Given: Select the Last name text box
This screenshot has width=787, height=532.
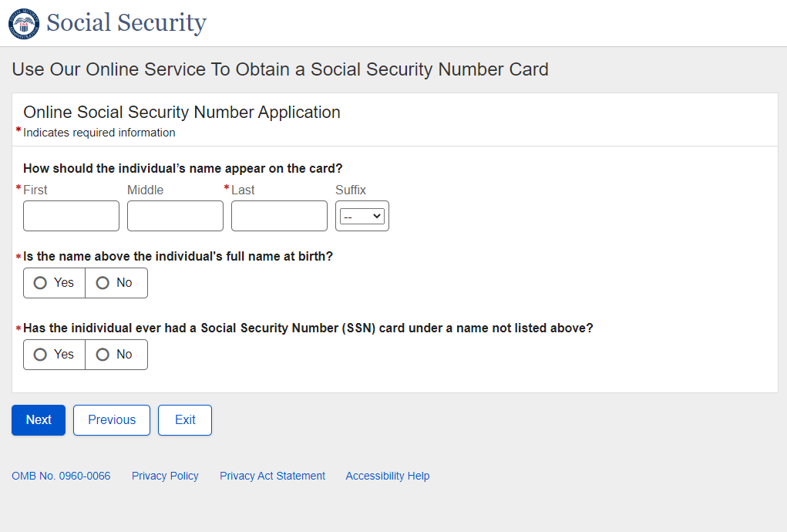Looking at the screenshot, I should (279, 216).
